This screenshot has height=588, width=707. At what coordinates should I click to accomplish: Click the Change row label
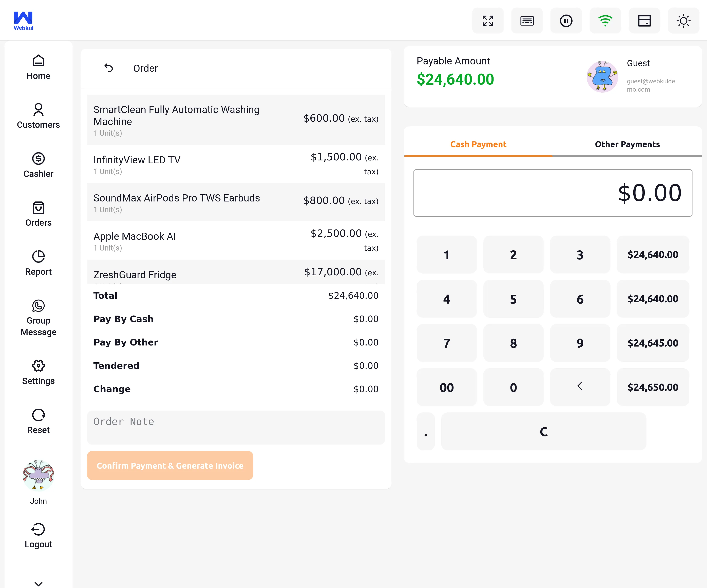(x=112, y=389)
